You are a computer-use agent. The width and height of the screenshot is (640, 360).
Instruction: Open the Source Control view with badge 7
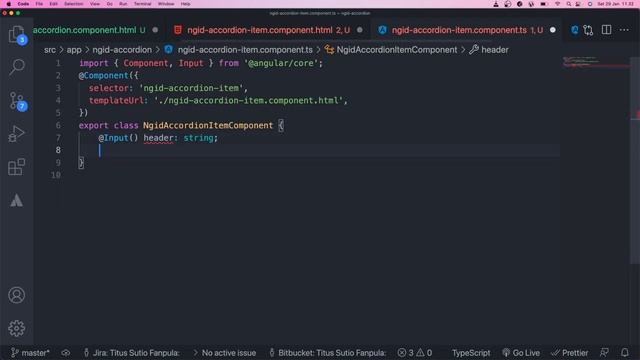pyautogui.click(x=17, y=100)
